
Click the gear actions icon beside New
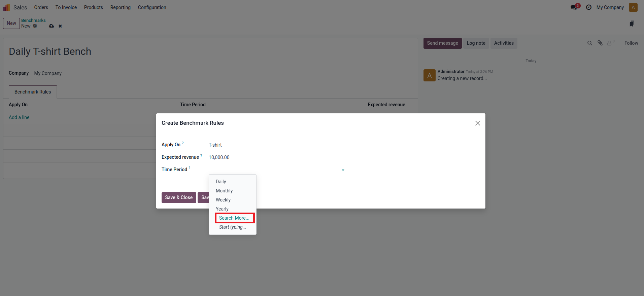[x=35, y=26]
